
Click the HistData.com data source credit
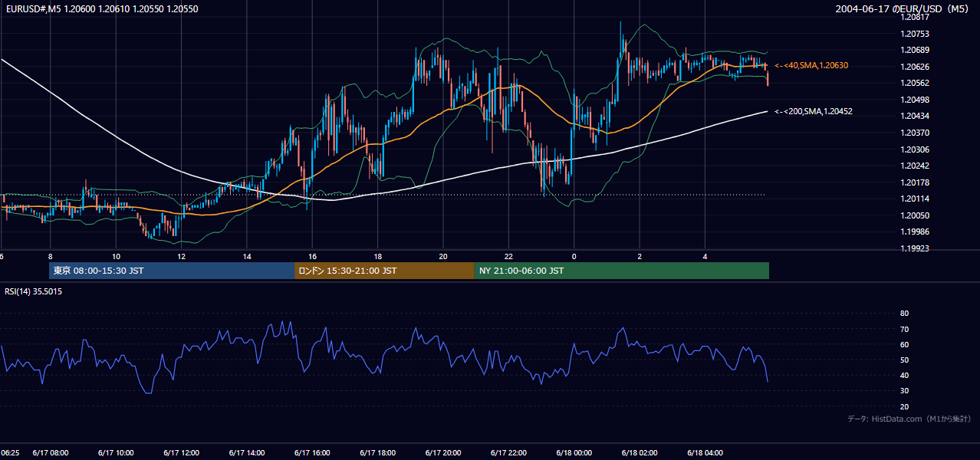coord(909,419)
